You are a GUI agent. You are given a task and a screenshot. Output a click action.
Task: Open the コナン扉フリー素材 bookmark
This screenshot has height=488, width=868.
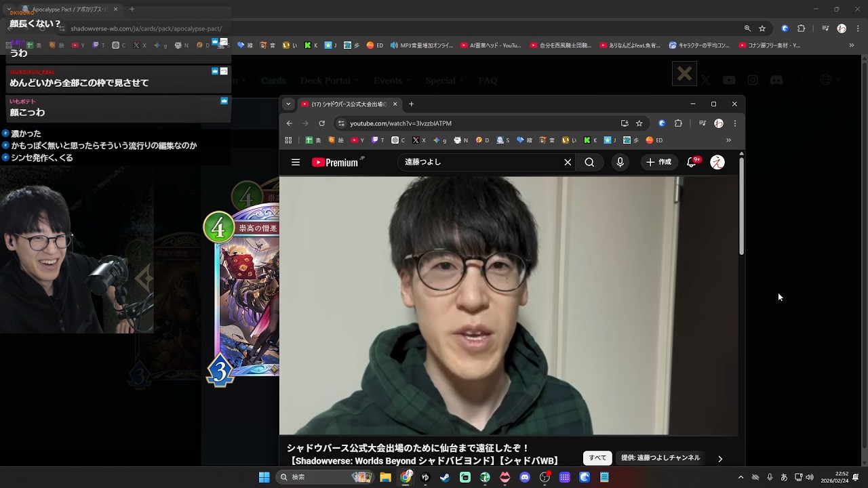pos(770,45)
